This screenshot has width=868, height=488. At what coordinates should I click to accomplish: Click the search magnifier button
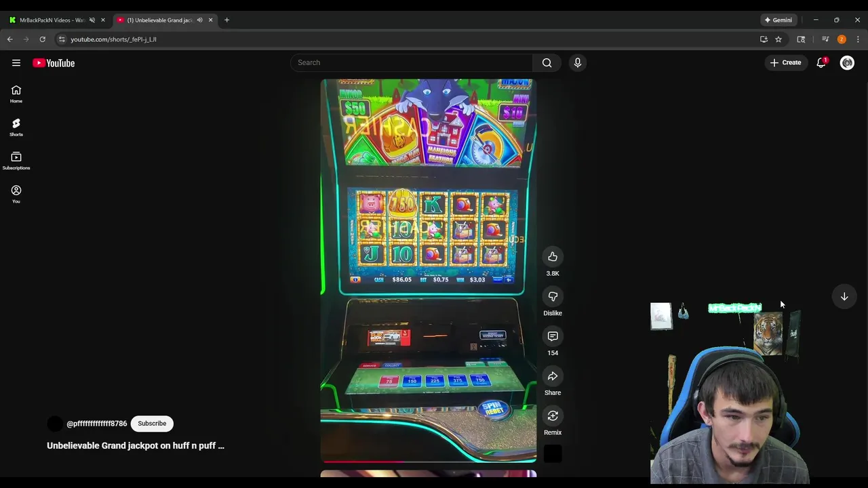[547, 62]
